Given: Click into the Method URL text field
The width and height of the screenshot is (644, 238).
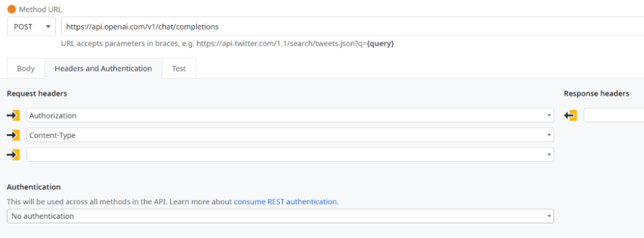Looking at the screenshot, I should coord(352,26).
